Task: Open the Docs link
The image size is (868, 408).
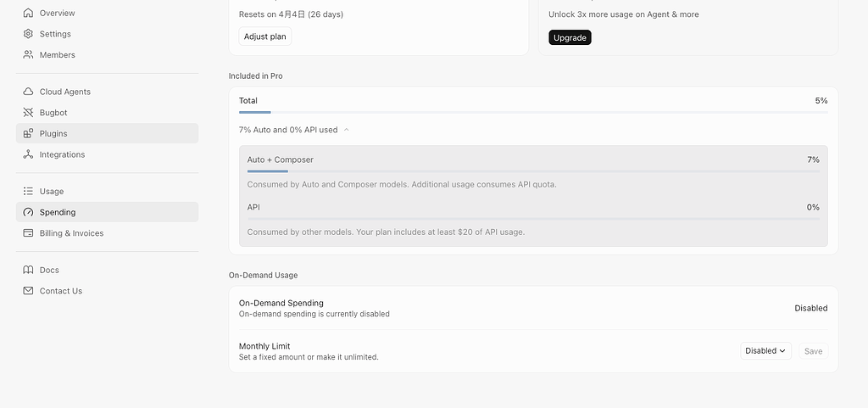Action: tap(107, 270)
